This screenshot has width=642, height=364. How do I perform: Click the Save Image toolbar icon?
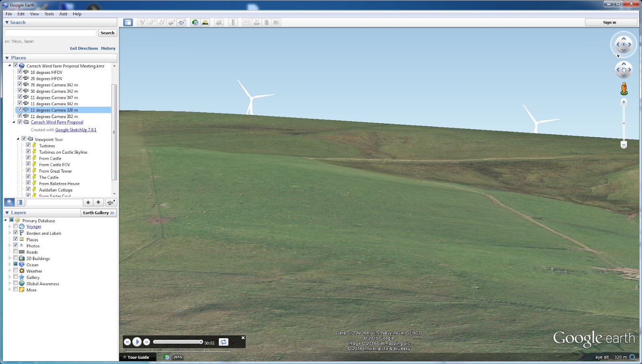266,22
